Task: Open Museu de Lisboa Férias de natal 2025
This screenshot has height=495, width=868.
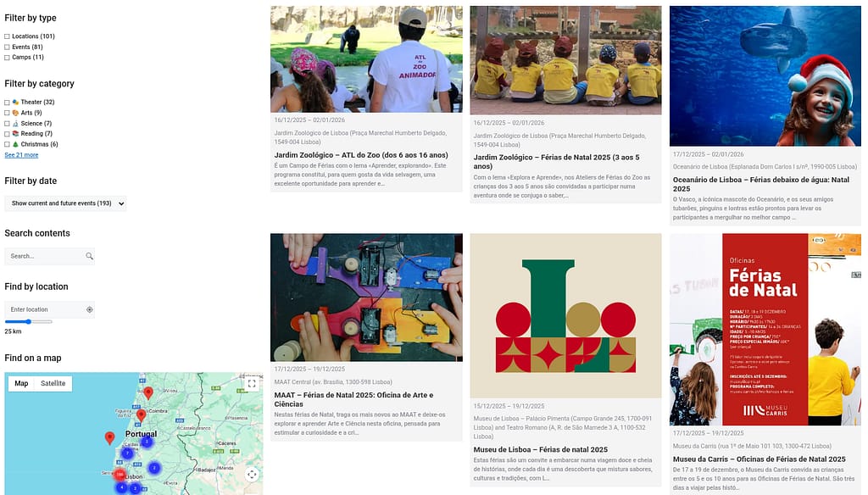Action: [540, 449]
